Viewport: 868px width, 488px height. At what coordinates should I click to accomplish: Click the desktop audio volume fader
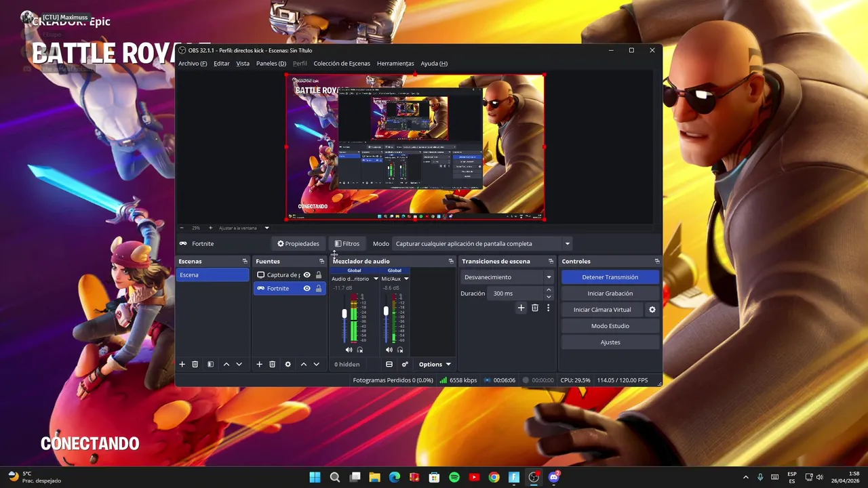[x=344, y=314]
